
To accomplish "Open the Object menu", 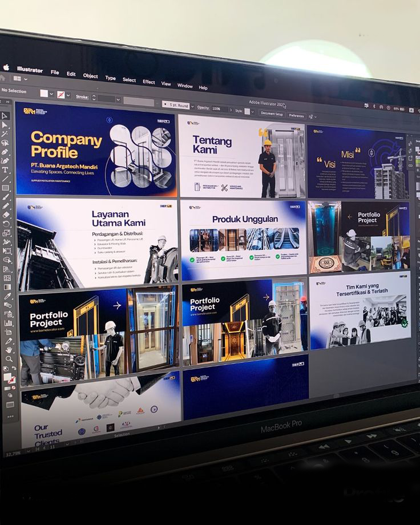I will click(x=90, y=76).
